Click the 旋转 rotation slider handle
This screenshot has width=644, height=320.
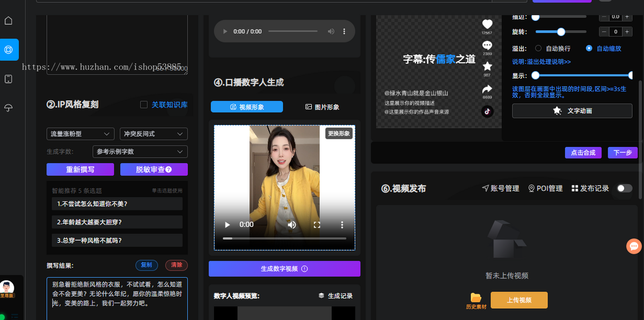pos(561,32)
